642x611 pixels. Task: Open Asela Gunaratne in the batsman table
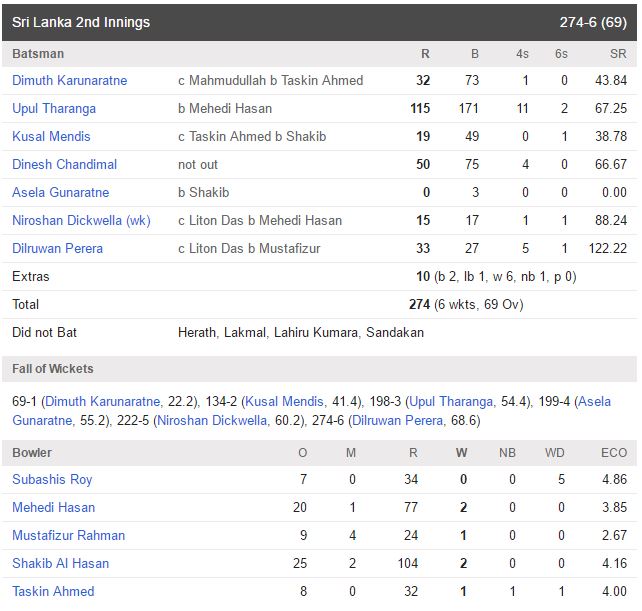[60, 192]
